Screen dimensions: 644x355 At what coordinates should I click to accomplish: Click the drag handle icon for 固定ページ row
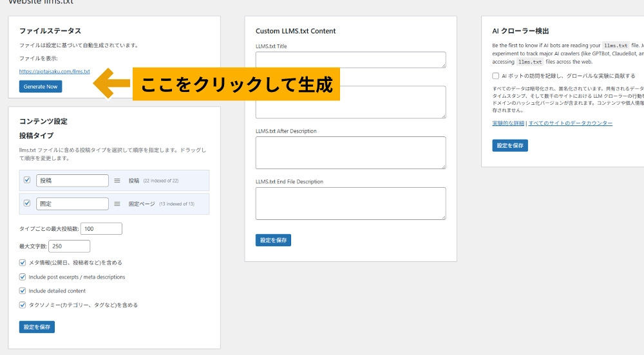117,204
